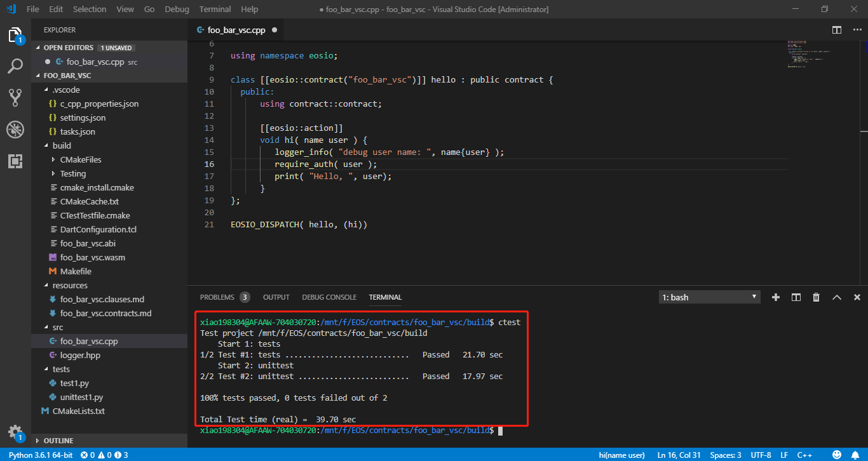
Task: Open the Help menu
Action: point(250,9)
